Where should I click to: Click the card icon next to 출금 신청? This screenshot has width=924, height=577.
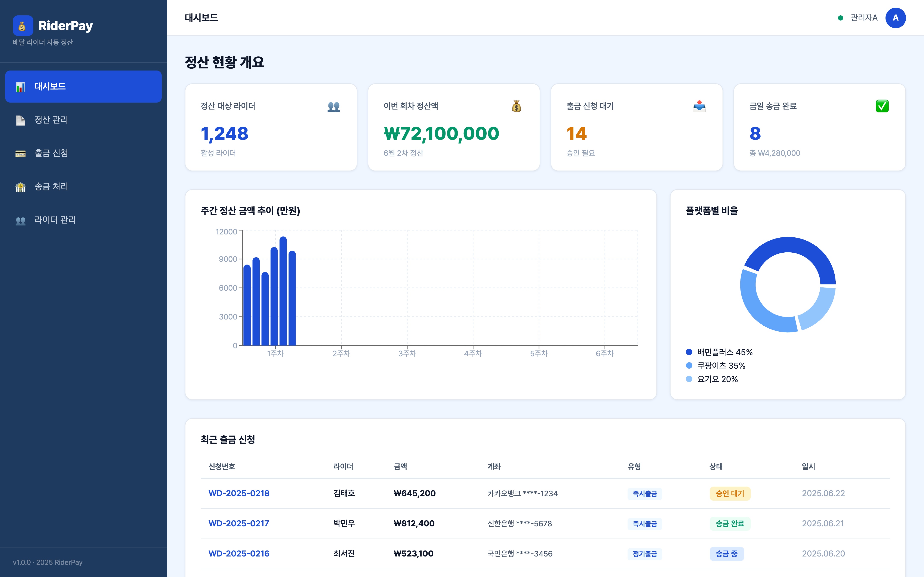[x=20, y=153]
